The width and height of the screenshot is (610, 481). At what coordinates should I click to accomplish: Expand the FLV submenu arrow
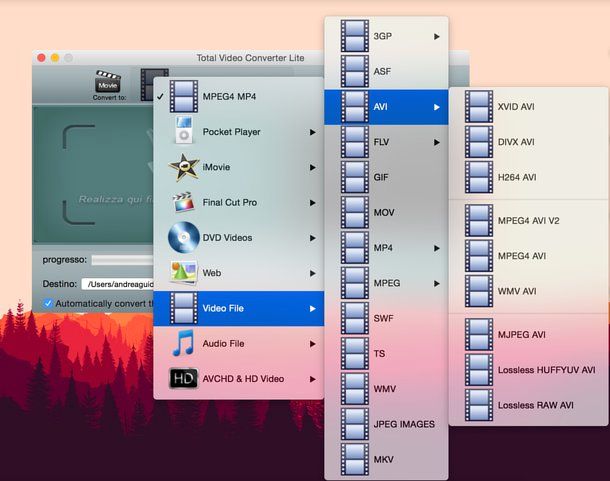(x=437, y=142)
